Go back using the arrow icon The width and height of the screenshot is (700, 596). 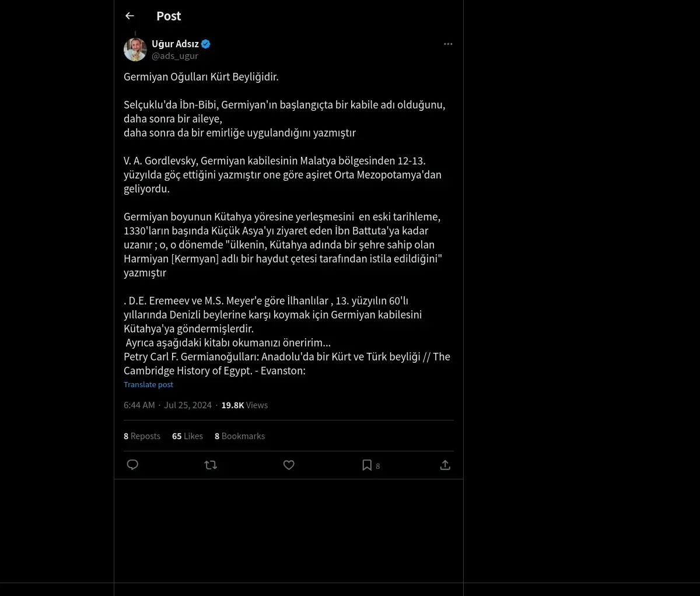coord(129,16)
